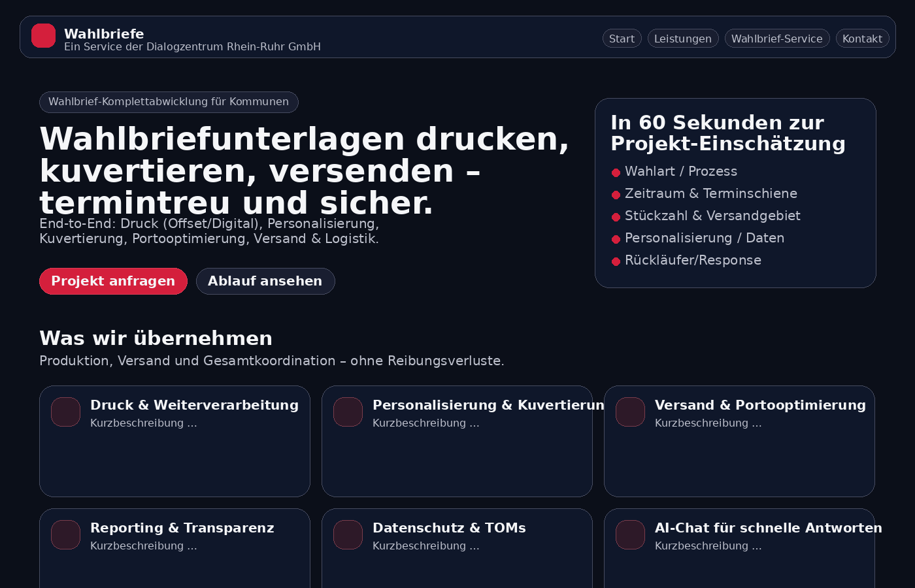915x588 pixels.
Task: Click the Personalisierung & Kuvertierung card icon
Action: (348, 412)
